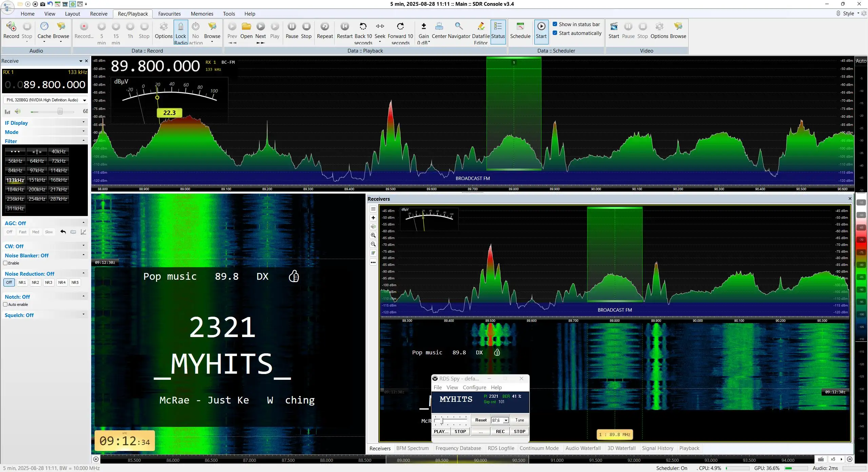Click the Center icon
This screenshot has height=472, width=868.
pos(439,26)
